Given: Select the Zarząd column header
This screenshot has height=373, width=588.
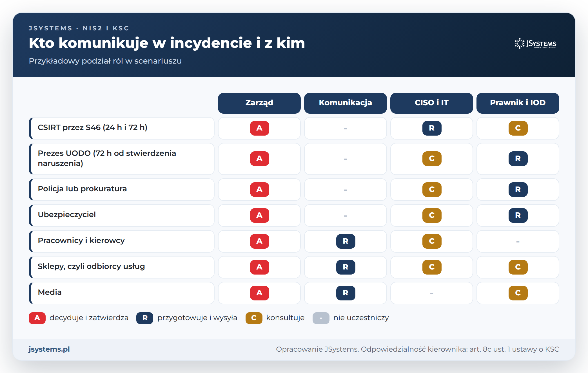Looking at the screenshot, I should tap(259, 103).
